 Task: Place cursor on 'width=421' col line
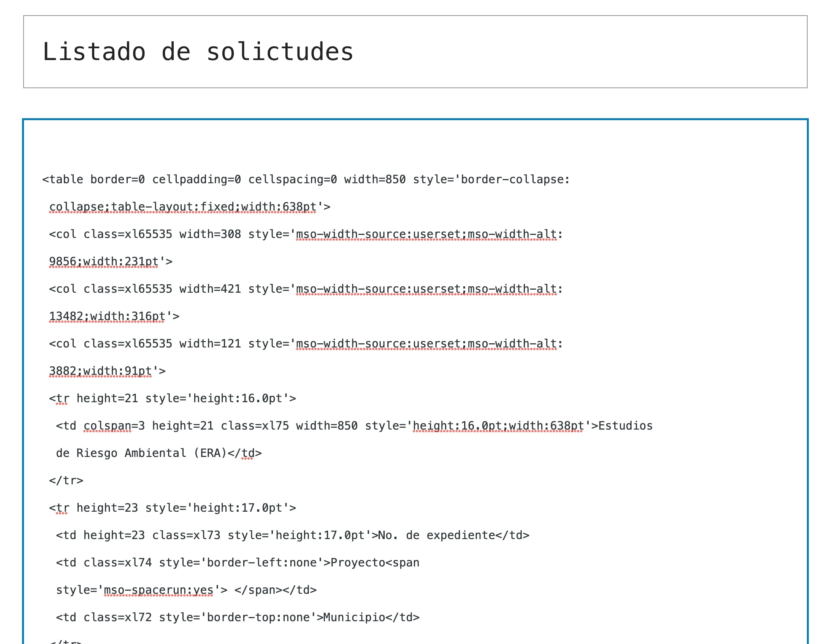(x=306, y=289)
